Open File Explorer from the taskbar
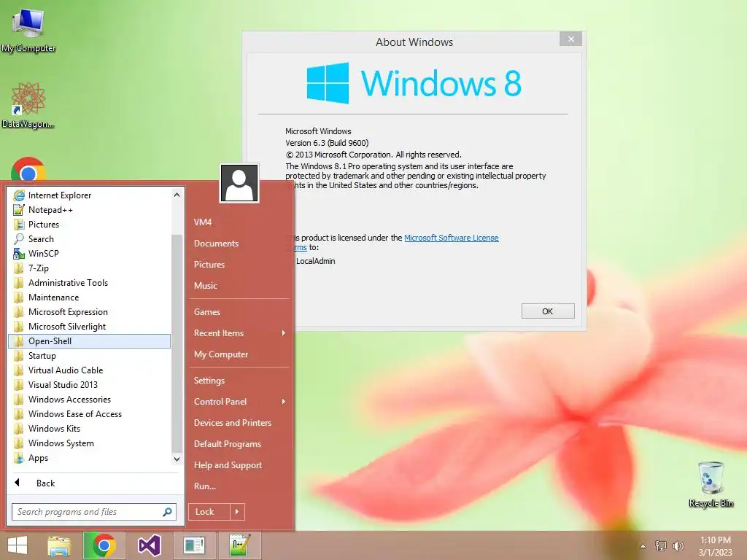The image size is (747, 560). (59, 545)
